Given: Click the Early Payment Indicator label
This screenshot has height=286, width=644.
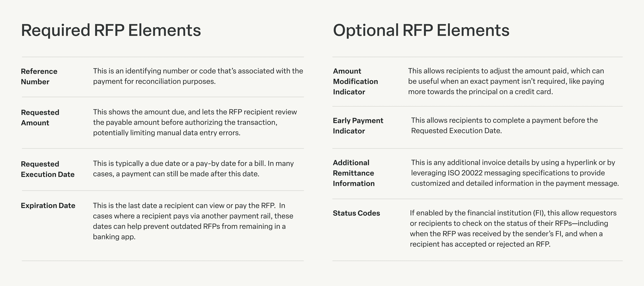Looking at the screenshot, I should [358, 126].
